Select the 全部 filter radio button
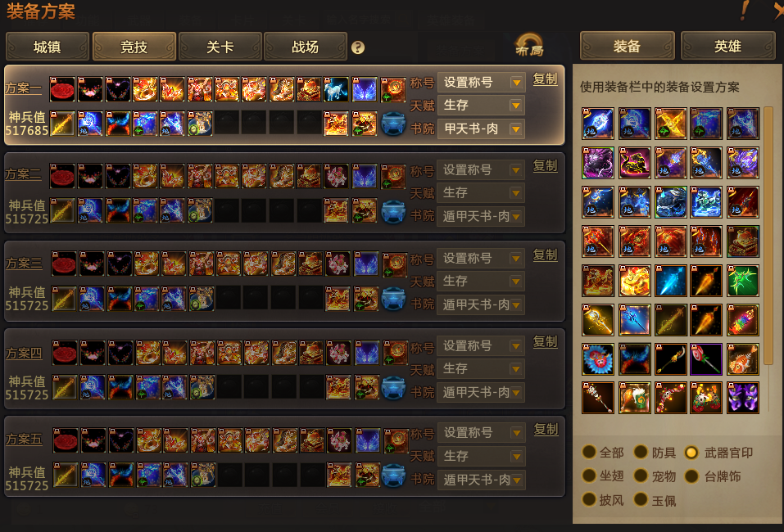The width and height of the screenshot is (784, 532). pyautogui.click(x=589, y=452)
